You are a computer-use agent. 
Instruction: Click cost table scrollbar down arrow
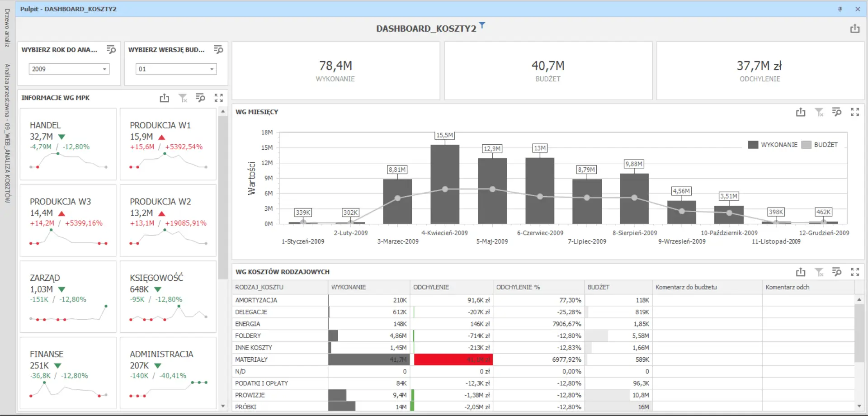(x=859, y=406)
